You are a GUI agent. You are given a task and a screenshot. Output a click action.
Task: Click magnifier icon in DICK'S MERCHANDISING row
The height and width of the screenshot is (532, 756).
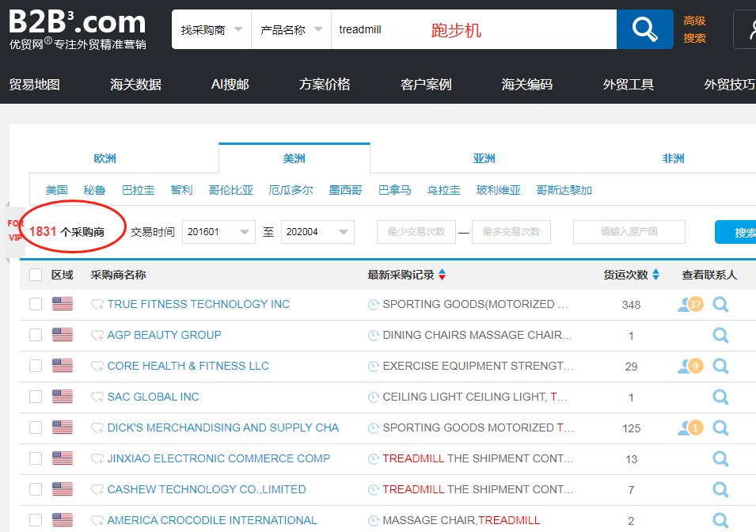coord(721,427)
